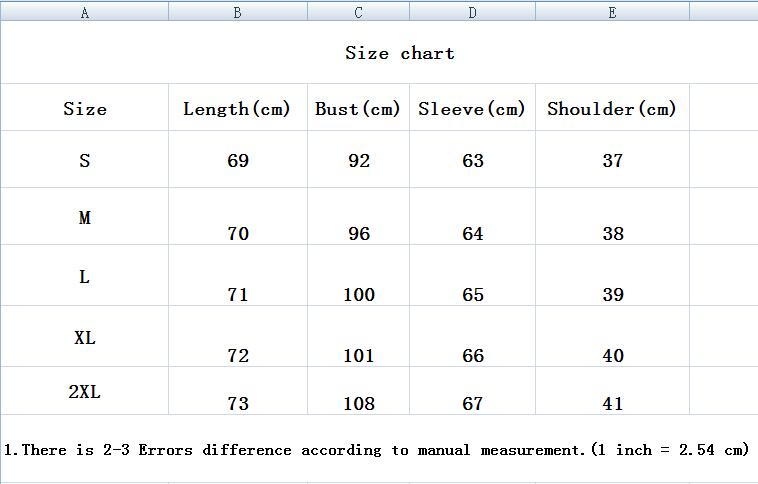Select column B header
The image size is (758, 484).
click(x=238, y=12)
